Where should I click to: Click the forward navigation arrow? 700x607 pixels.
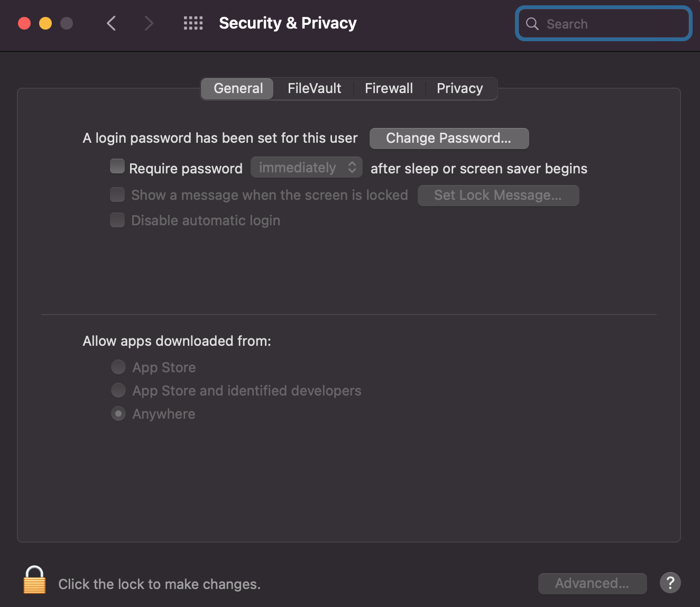(149, 23)
